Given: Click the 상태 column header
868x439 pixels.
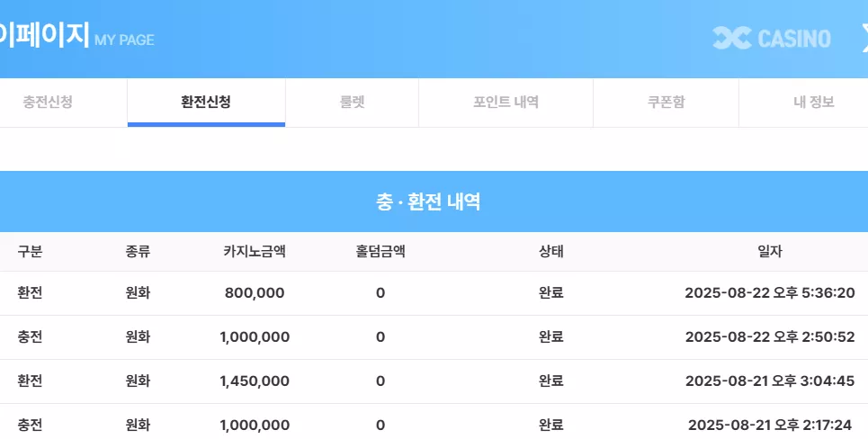Looking at the screenshot, I should (x=551, y=252).
